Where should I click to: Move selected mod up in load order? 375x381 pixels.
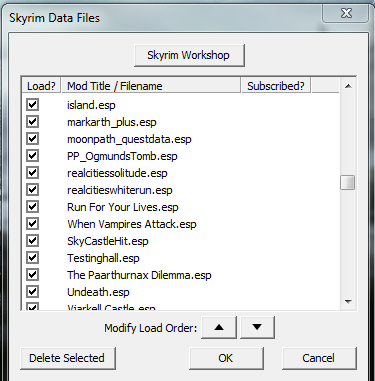pyautogui.click(x=219, y=327)
